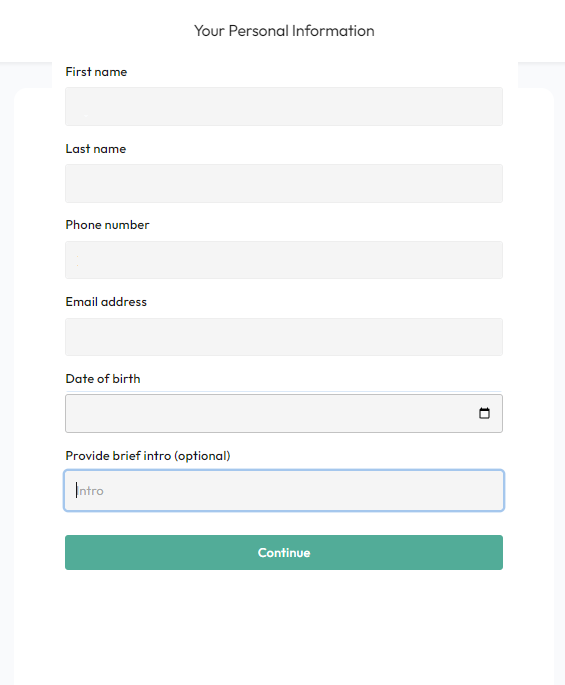The width and height of the screenshot is (565, 685).
Task: Select the Email address text box
Action: tap(284, 337)
